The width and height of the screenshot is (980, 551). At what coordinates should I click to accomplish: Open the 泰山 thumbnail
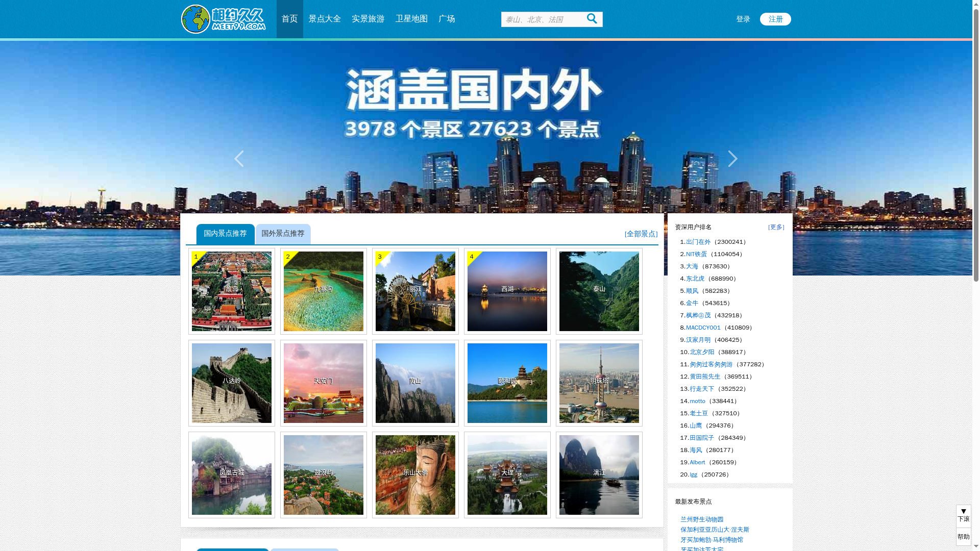(599, 291)
